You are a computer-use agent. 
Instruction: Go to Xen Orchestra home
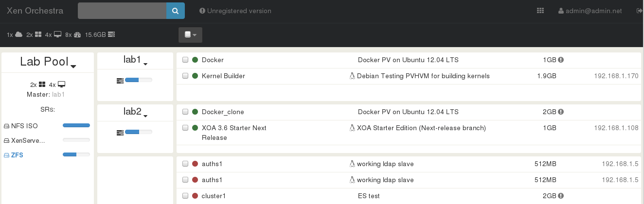[35, 11]
